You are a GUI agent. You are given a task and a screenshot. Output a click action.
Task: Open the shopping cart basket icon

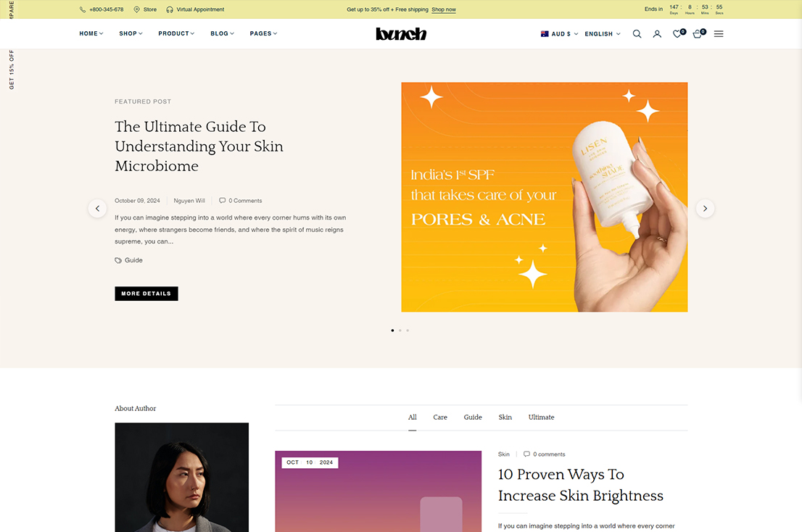[x=697, y=34]
